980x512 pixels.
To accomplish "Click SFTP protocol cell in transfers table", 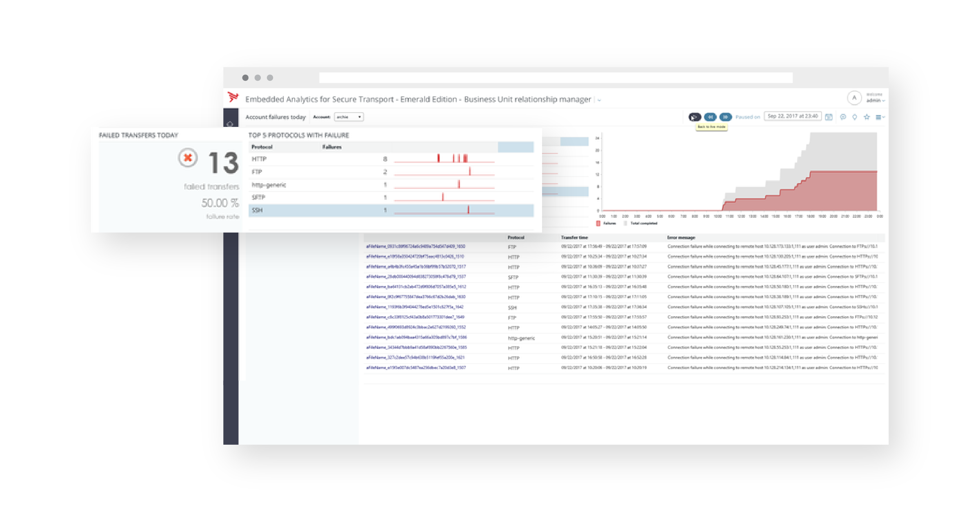I will click(513, 277).
